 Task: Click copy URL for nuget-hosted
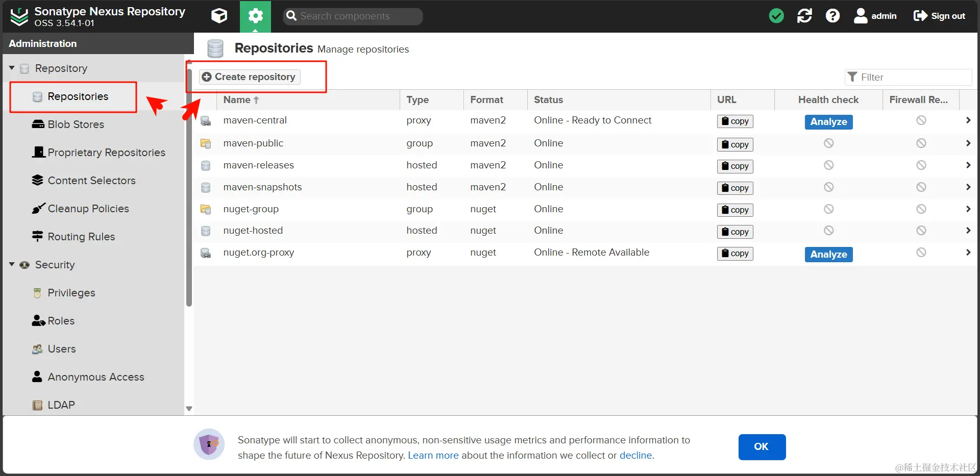coord(735,232)
